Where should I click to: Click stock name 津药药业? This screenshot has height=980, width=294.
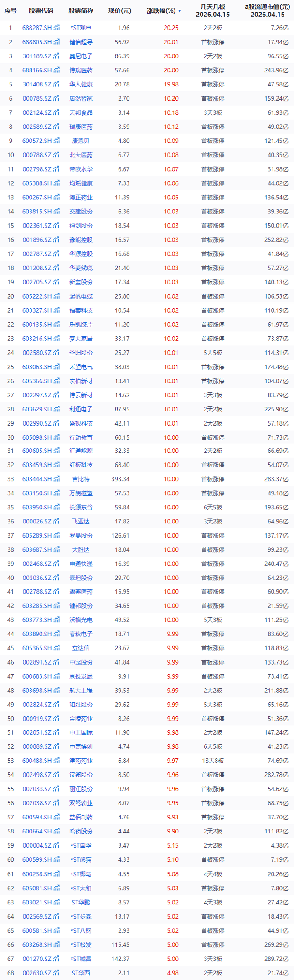[81, 761]
